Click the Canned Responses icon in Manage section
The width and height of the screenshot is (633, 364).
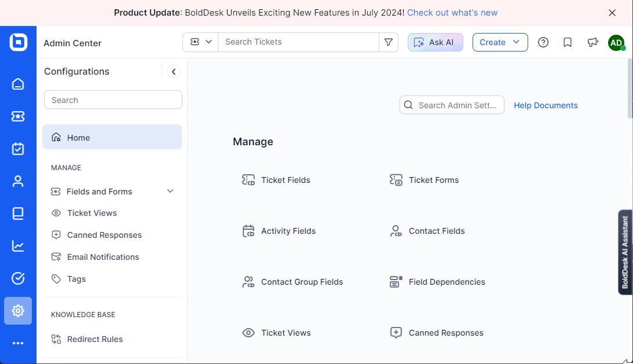396,333
